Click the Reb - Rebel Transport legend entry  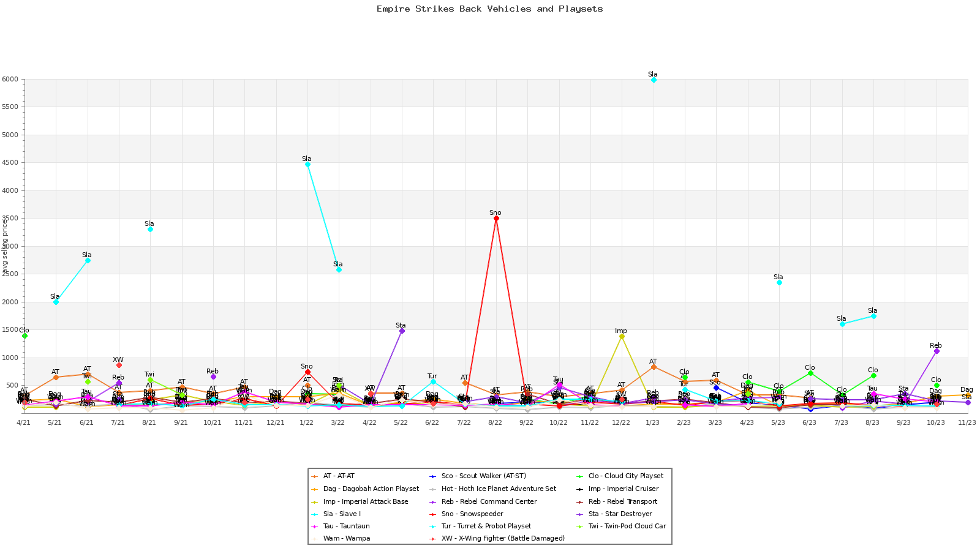click(617, 501)
